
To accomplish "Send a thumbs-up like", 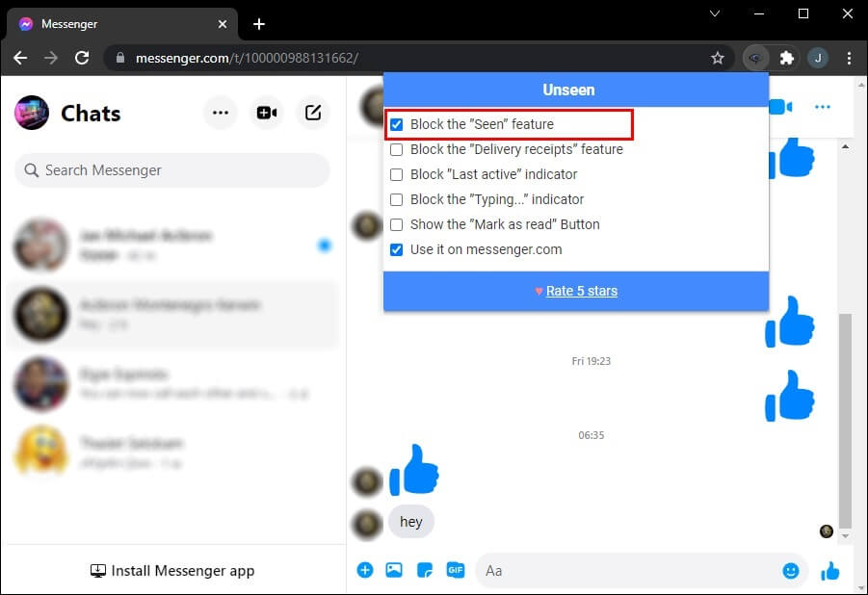I will (830, 571).
